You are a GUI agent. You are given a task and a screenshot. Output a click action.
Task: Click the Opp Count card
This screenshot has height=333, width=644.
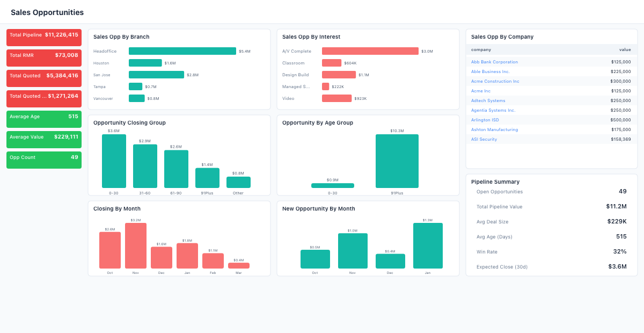click(x=44, y=160)
